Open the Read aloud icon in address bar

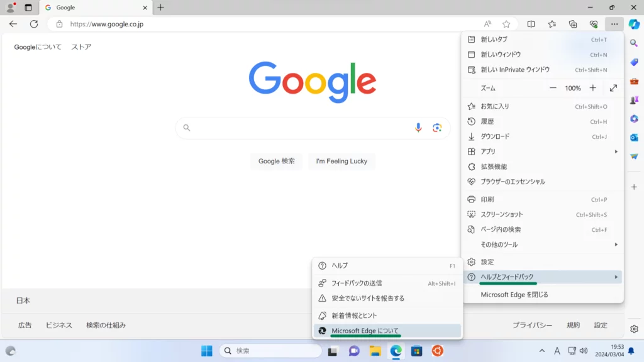point(487,24)
